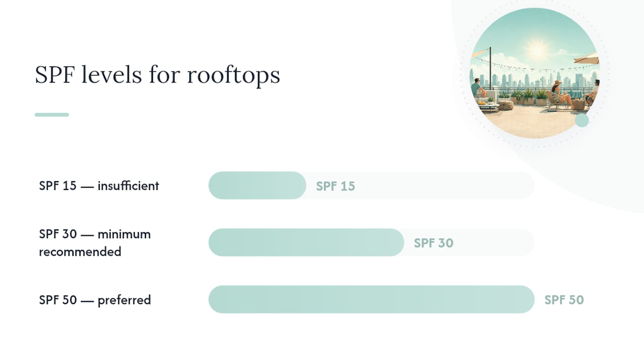Select the slide title 'SPF levels for rooftops'
644x362 pixels.
click(157, 75)
